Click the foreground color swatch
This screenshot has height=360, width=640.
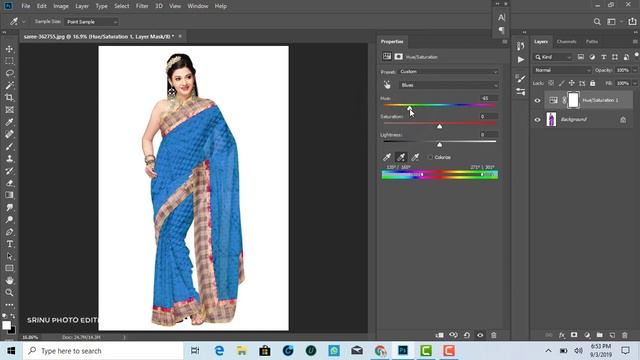point(6,325)
